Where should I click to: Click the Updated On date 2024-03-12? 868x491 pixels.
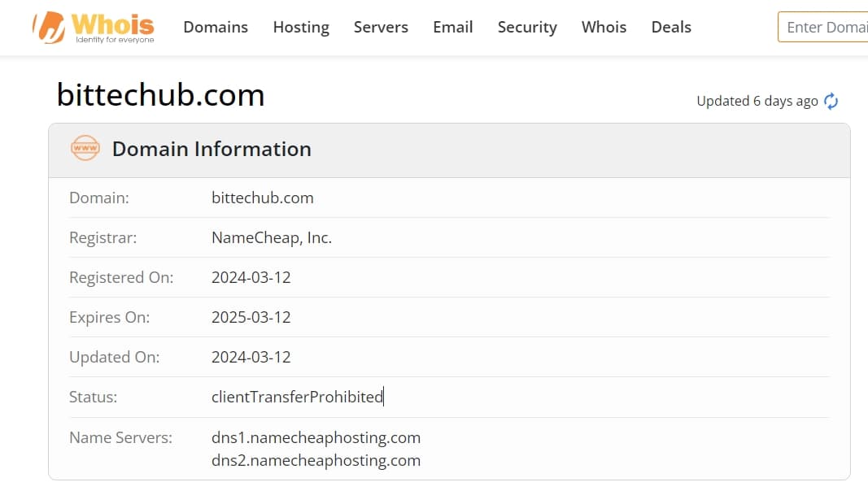click(x=251, y=357)
